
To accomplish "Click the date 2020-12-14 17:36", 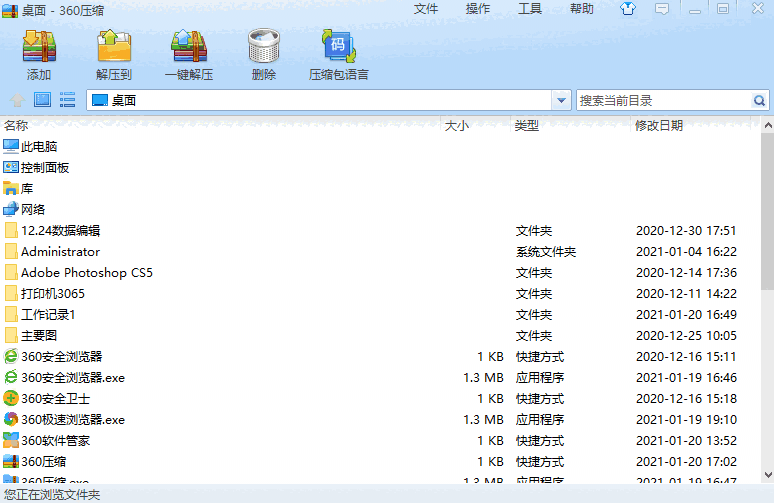I will 686,272.
